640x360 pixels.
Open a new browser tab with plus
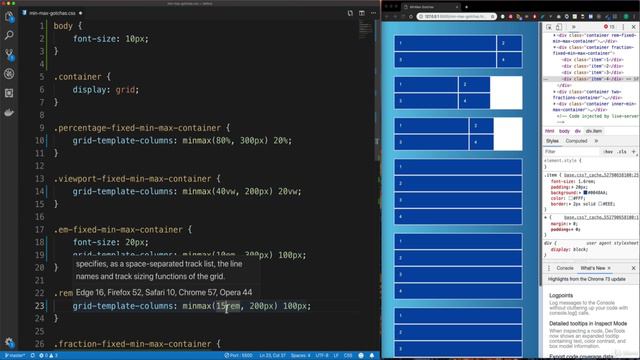(x=467, y=7)
